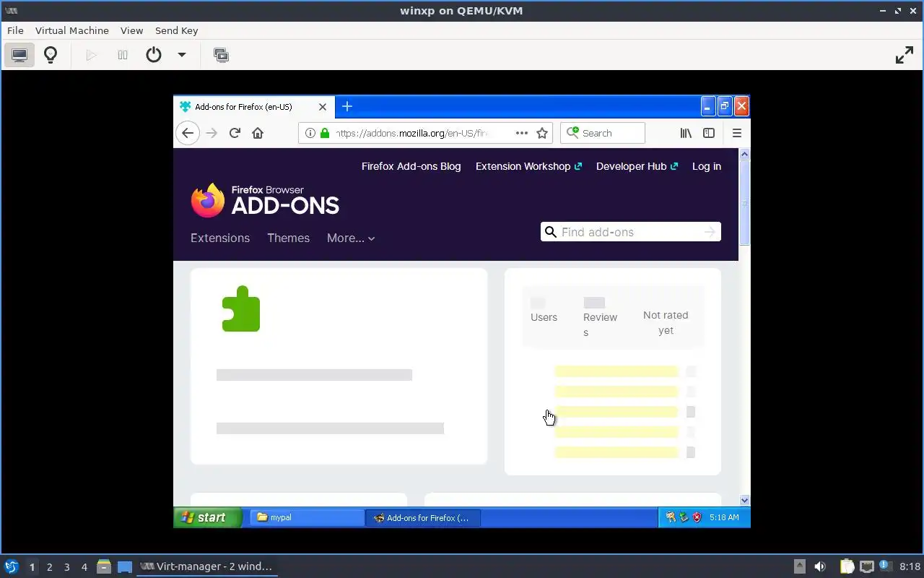This screenshot has width=924, height=578.
Task: Click the Add-ons for Firefox taskbar button
Action: (424, 517)
